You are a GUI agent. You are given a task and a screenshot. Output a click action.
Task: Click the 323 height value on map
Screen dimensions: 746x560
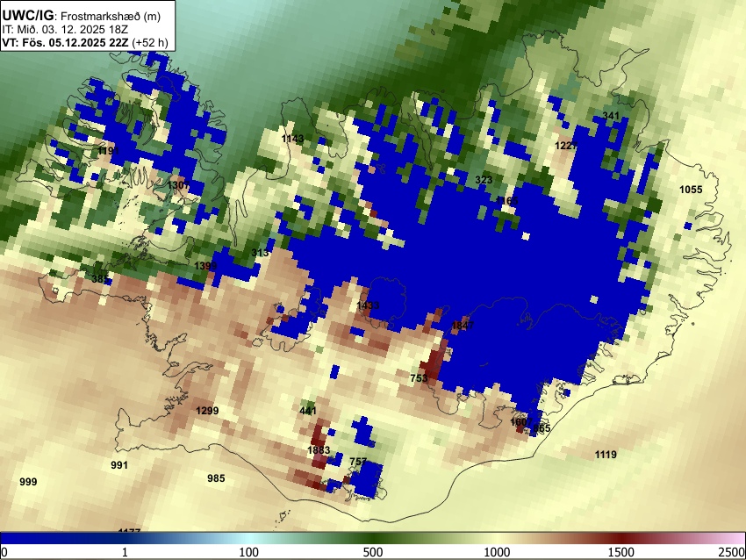pos(484,180)
